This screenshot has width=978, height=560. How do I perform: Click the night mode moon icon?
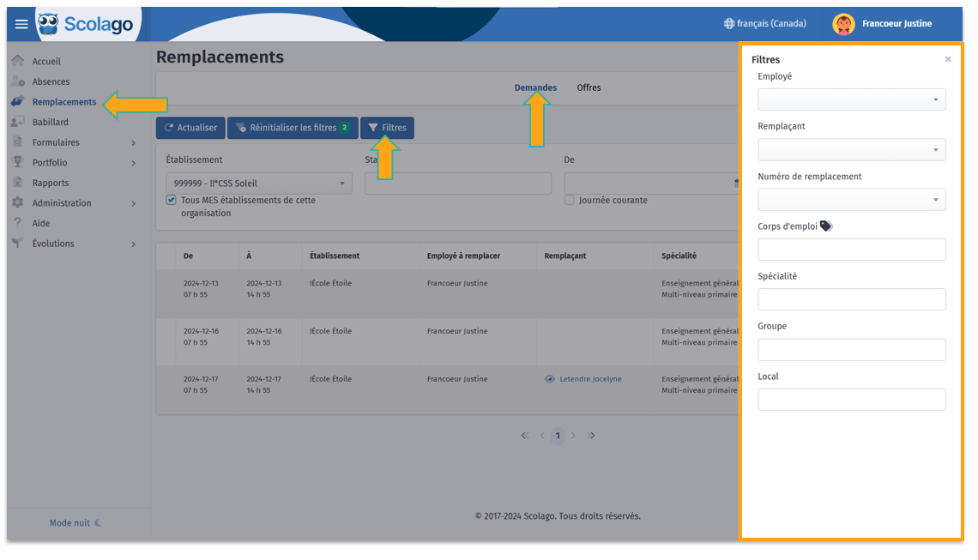(x=98, y=522)
